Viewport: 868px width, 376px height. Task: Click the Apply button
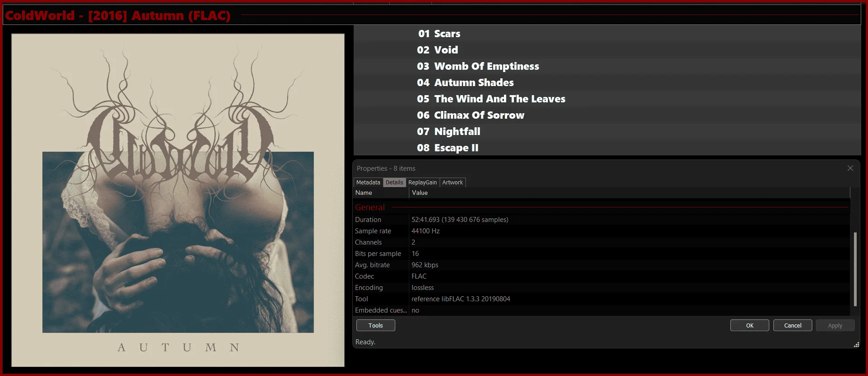(835, 325)
